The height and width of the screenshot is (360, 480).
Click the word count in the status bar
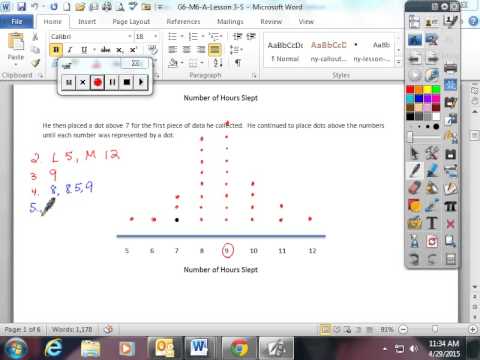[72, 330]
